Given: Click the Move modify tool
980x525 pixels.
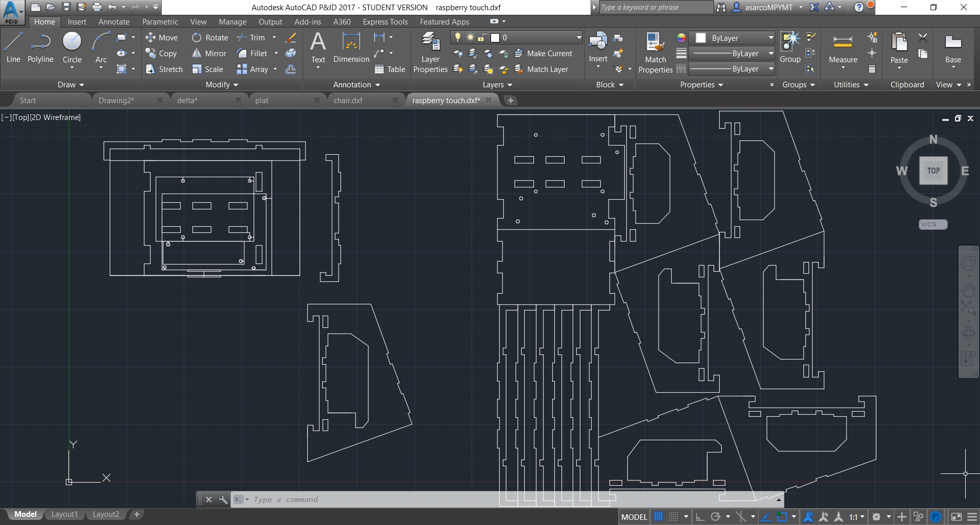Looking at the screenshot, I should tap(161, 37).
